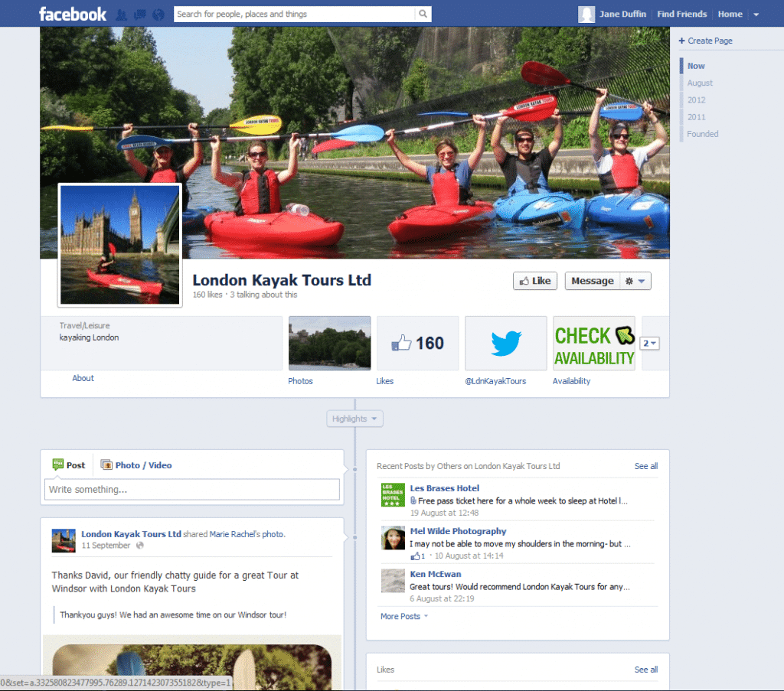Image resolution: width=784 pixels, height=691 pixels.
Task: Click 10 August at 14:14 timestamp
Action: click(x=469, y=556)
